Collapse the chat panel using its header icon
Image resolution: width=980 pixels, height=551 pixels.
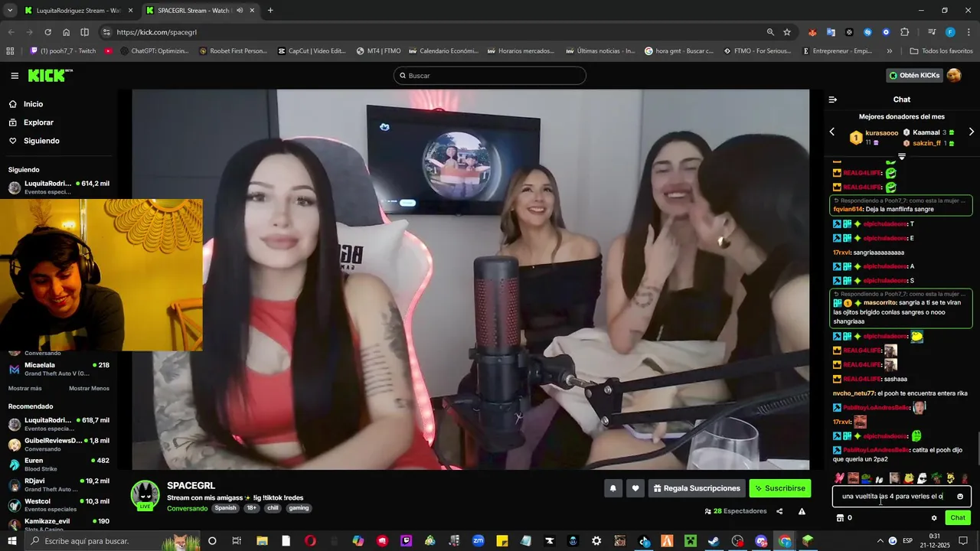(833, 99)
